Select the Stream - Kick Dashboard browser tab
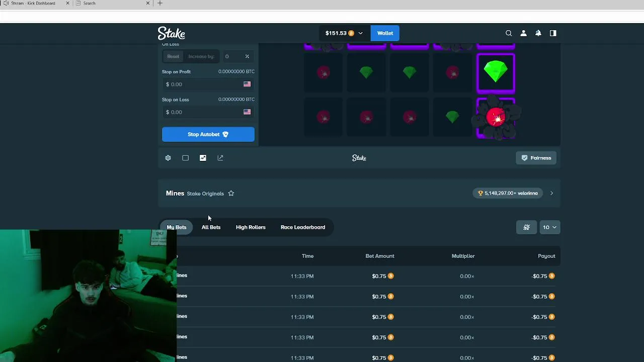Image resolution: width=644 pixels, height=362 pixels. coord(35,3)
